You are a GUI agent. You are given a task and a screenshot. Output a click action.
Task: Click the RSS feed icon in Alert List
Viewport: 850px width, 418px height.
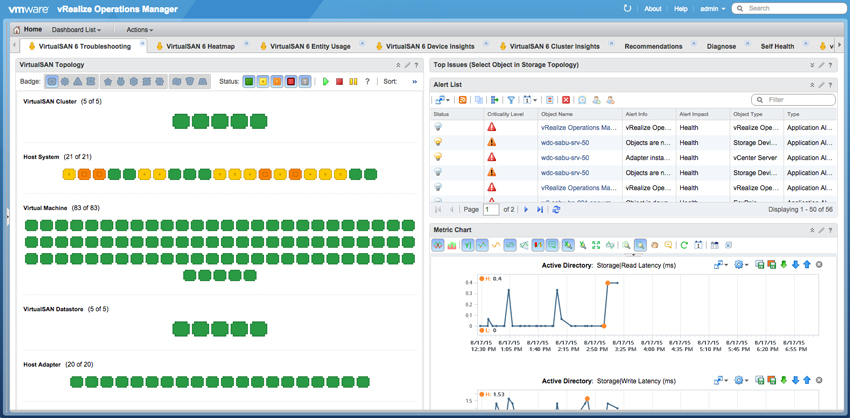463,100
